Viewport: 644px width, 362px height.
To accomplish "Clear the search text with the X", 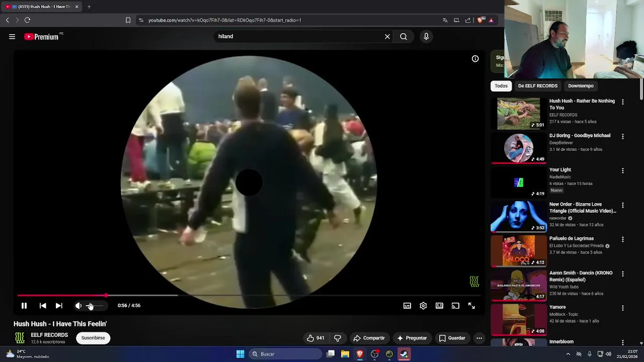I will [387, 36].
